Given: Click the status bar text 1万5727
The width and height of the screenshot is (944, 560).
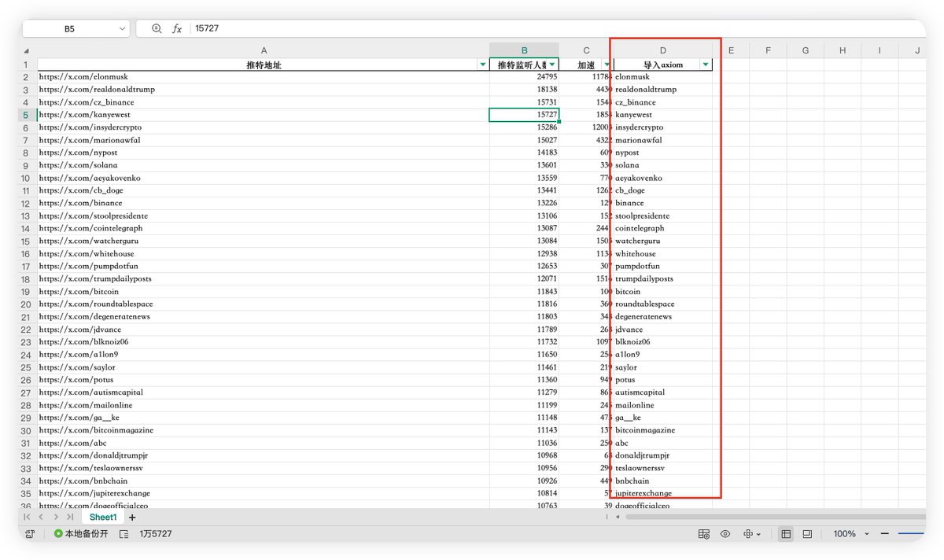Looking at the screenshot, I should 156,534.
